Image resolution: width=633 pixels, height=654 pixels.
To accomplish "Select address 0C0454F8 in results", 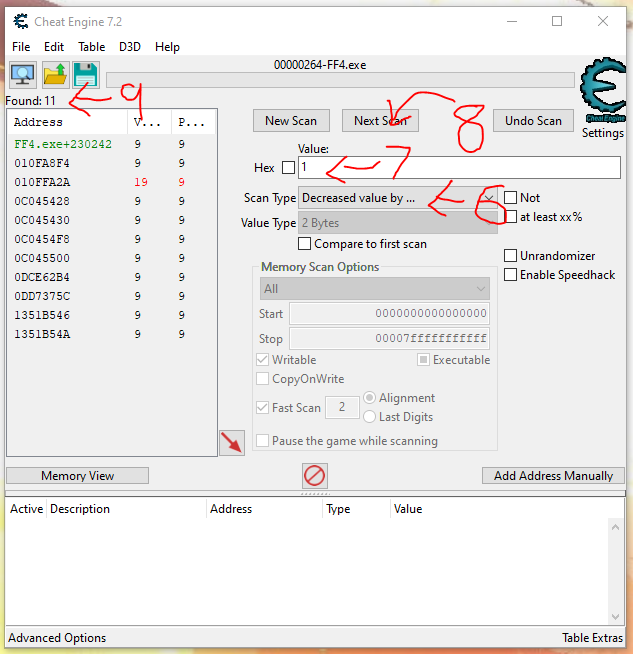I will [112, 239].
